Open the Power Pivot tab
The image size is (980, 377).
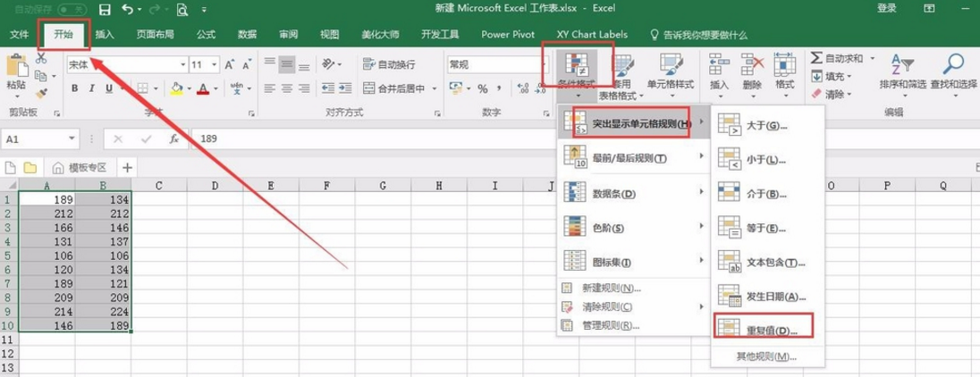click(x=508, y=34)
